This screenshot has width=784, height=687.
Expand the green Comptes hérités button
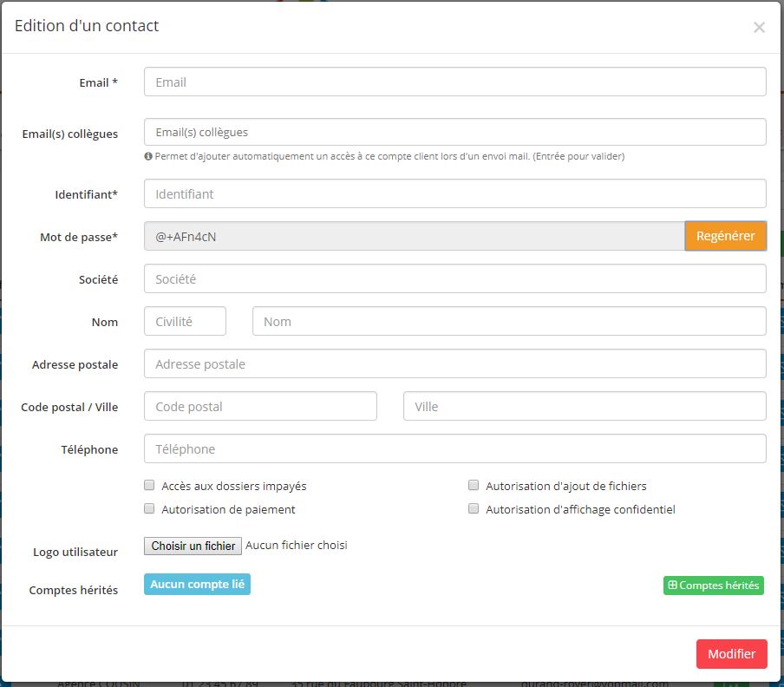pos(713,586)
